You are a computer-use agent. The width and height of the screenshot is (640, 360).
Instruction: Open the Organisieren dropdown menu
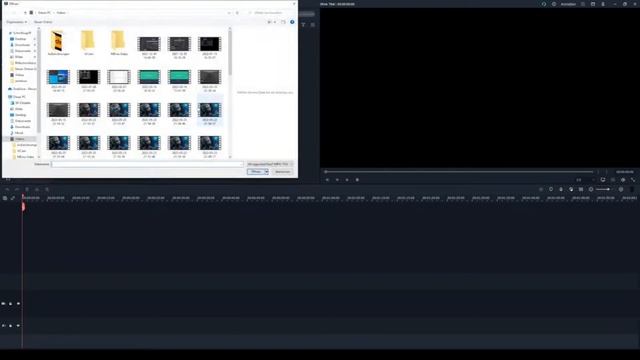[x=16, y=22]
